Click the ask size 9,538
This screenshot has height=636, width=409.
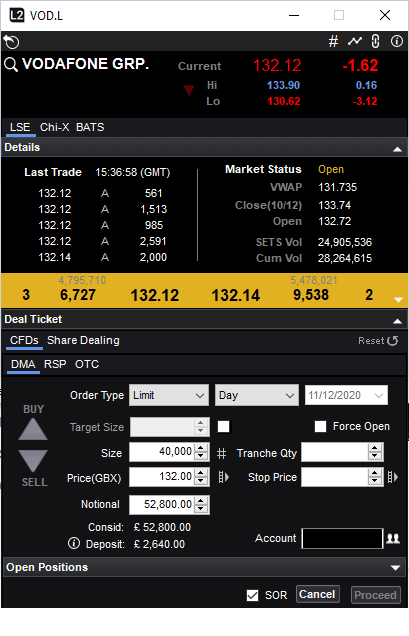point(311,295)
